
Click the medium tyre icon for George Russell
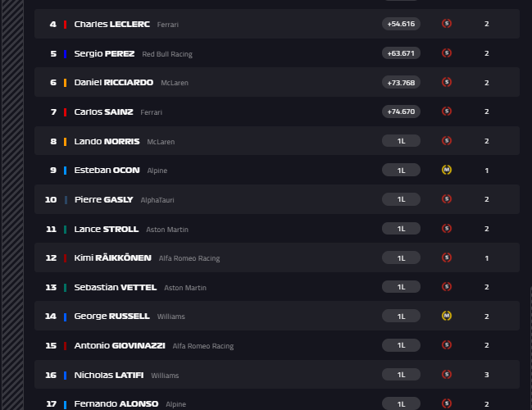(x=447, y=316)
